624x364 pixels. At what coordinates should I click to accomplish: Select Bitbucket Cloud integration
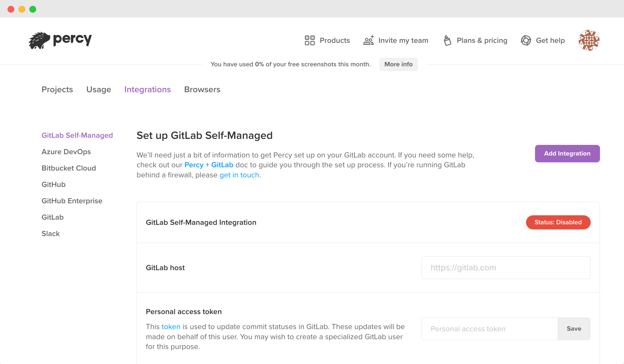pos(69,168)
